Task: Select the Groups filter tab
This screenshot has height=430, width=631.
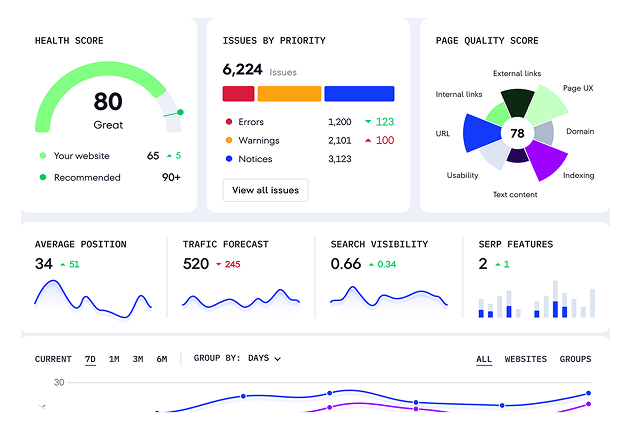Action: pyautogui.click(x=575, y=359)
